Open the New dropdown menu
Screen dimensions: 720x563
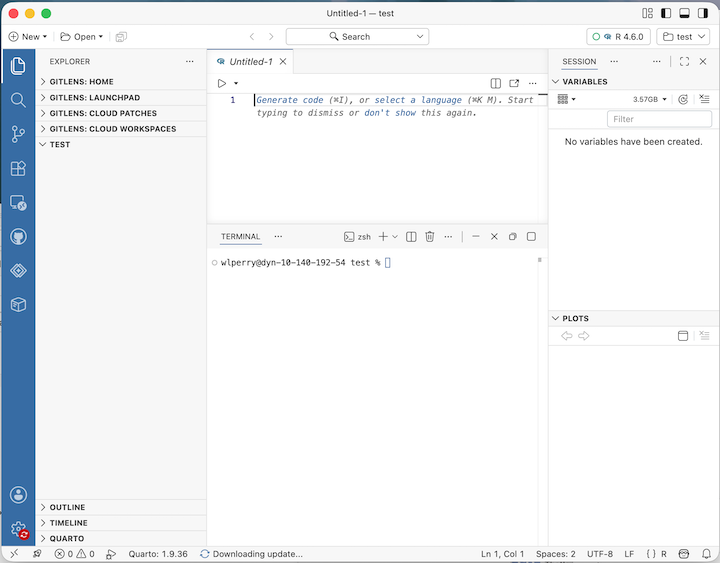[28, 37]
